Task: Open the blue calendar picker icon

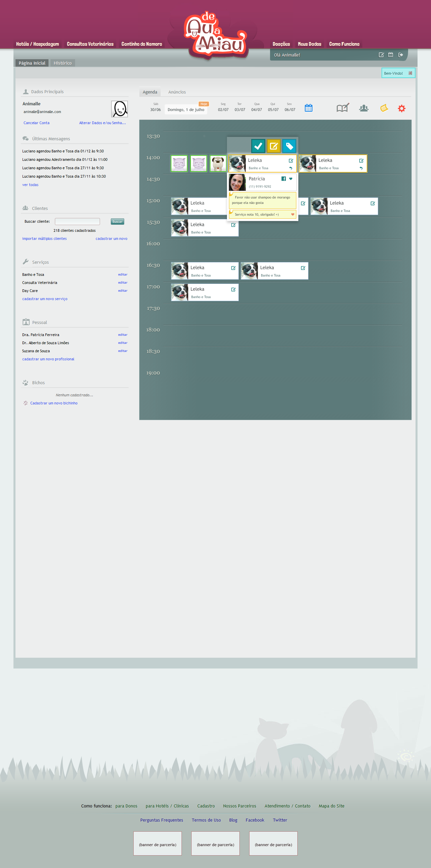Action: [308, 108]
